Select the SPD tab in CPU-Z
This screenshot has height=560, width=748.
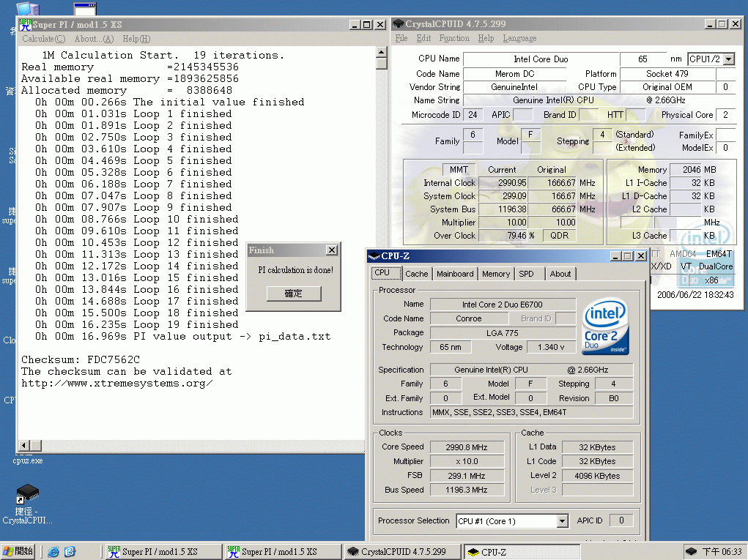point(526,274)
